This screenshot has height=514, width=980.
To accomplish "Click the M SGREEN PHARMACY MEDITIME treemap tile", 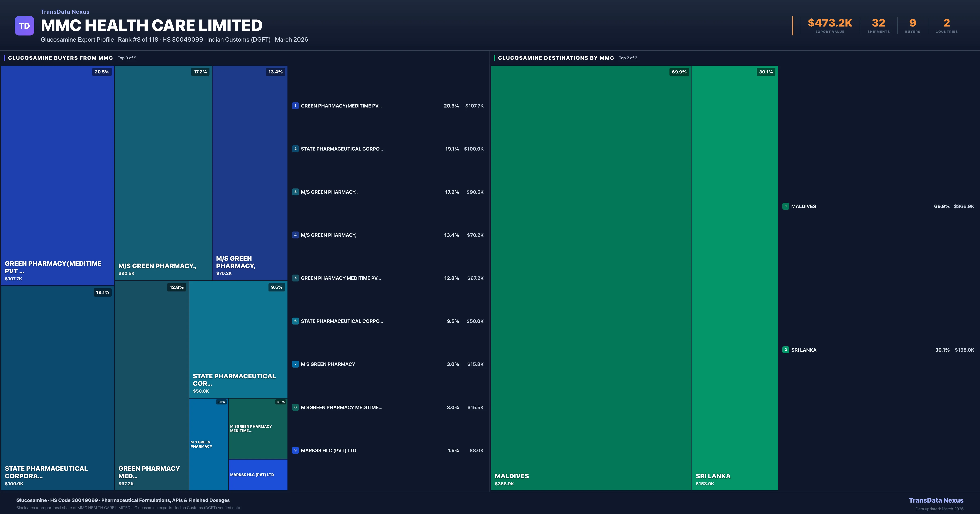I will 258,429.
